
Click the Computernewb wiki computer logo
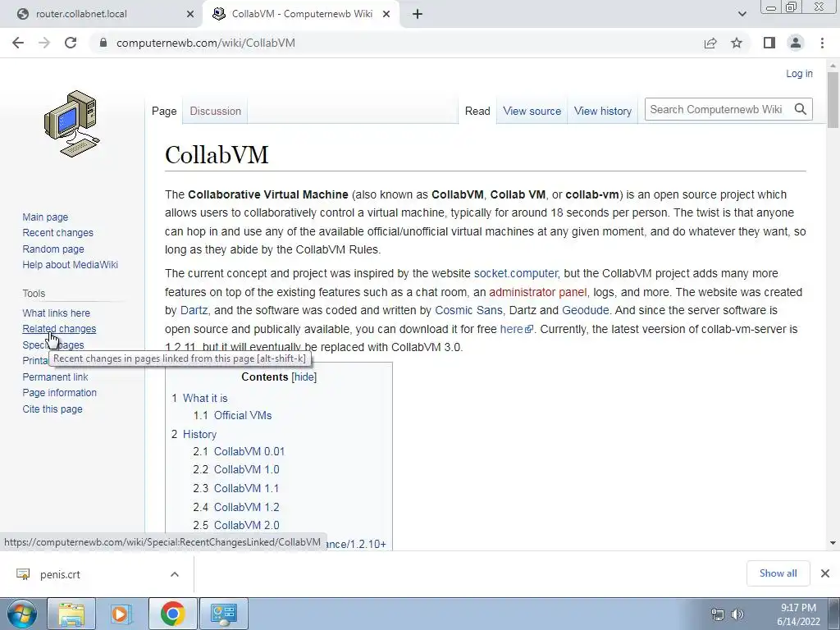coord(72,124)
